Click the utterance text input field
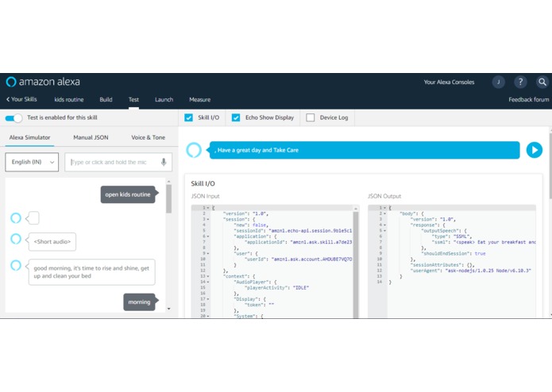Viewport: 552px width, 392px height. pos(118,162)
